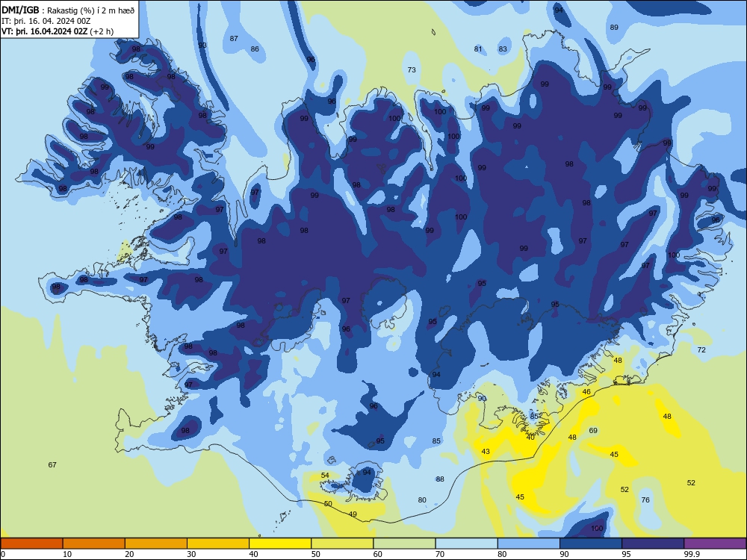This screenshot has width=747, height=560.
Task: Click the humidity value '86' on the map
Action: coord(255,49)
